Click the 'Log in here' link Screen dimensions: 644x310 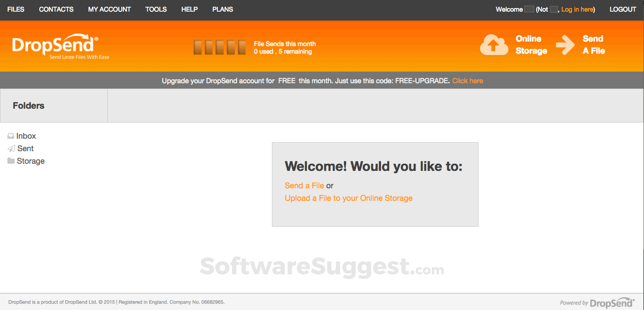[577, 9]
